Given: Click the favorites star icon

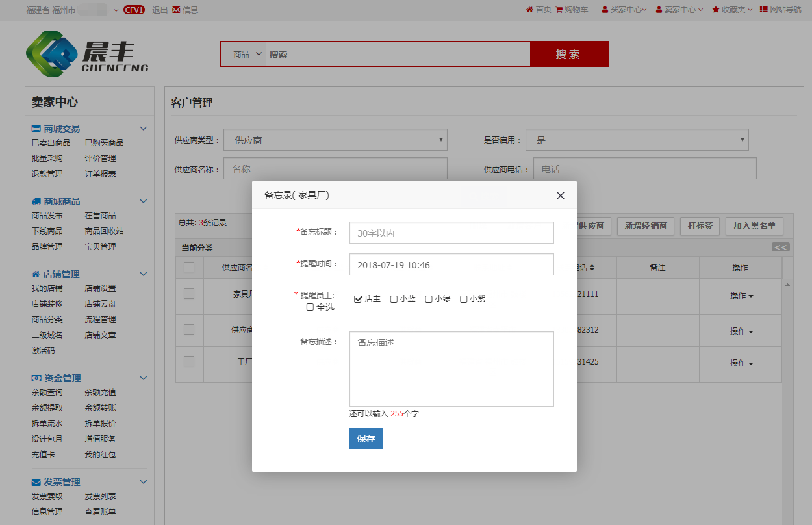Looking at the screenshot, I should coord(716,10).
